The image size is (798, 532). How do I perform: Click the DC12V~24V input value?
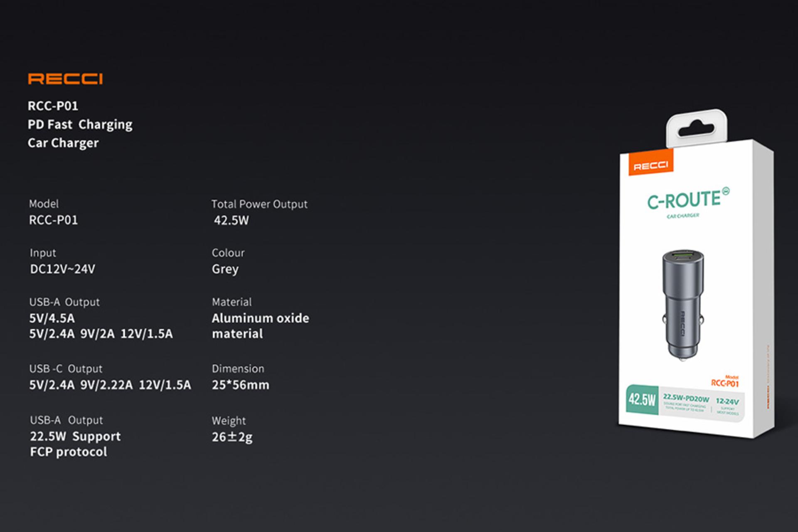pos(62,269)
